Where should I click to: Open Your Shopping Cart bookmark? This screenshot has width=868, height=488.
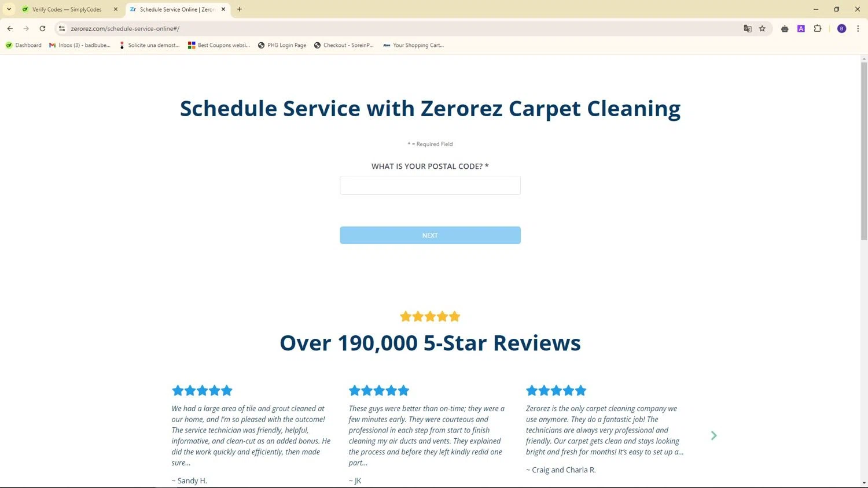point(414,45)
